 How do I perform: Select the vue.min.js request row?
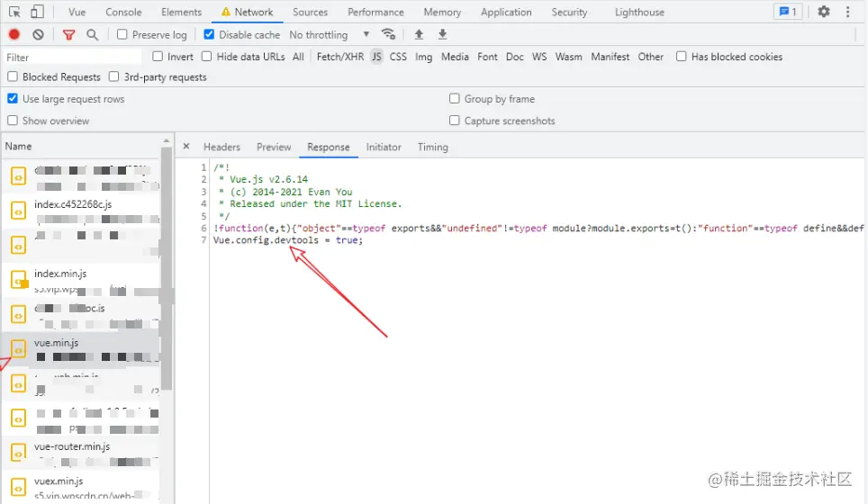(81, 349)
